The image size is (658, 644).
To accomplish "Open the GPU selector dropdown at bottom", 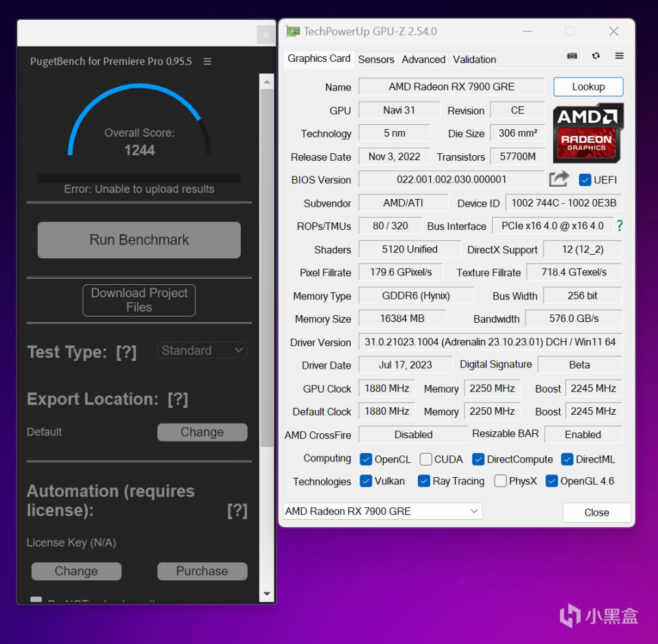I will tap(382, 511).
